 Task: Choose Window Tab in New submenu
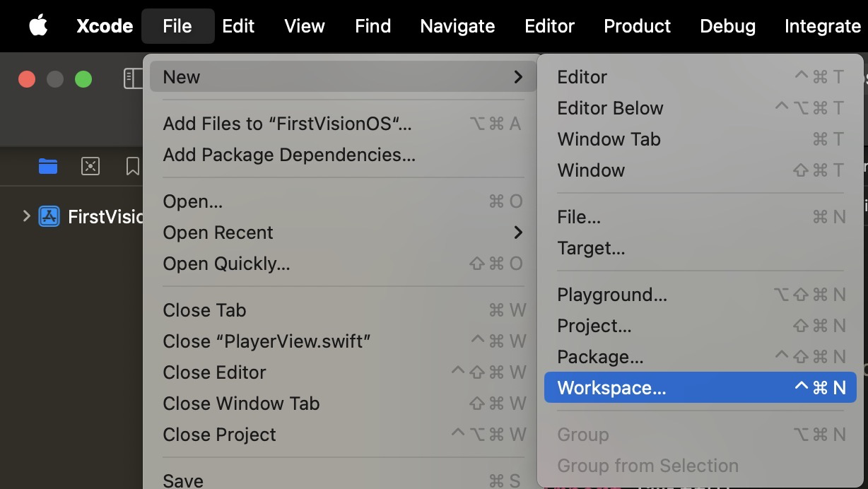tap(700, 139)
